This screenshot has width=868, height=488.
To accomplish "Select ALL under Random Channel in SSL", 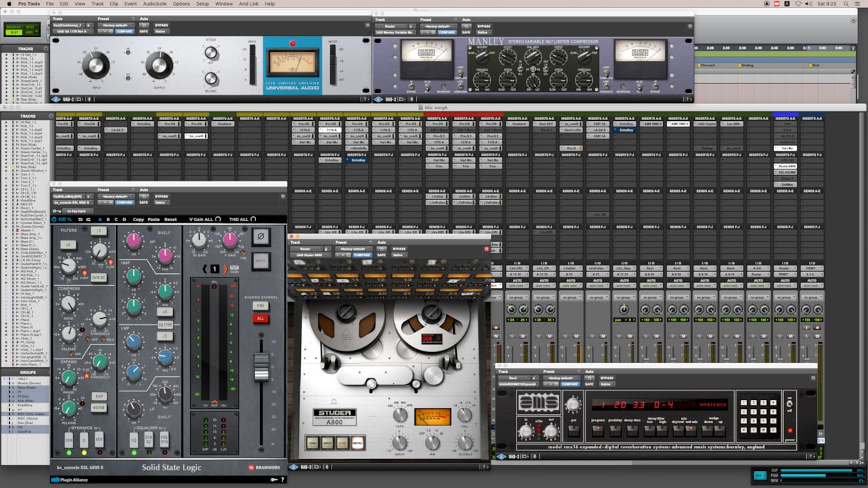I will click(260, 319).
